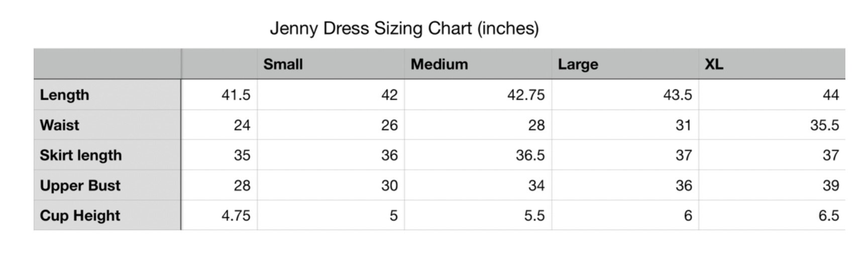Image resolution: width=868 pixels, height=256 pixels.
Task: Click the Waist cell showing 31
Action: (625, 125)
